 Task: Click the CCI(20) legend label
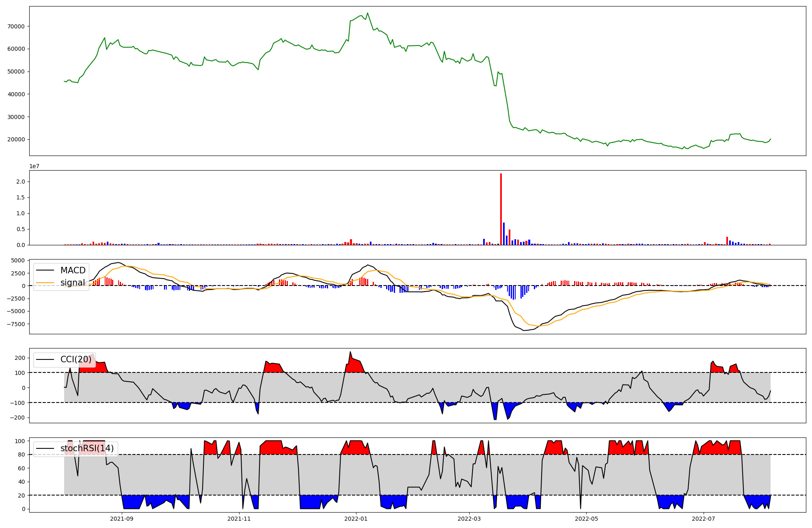point(76,359)
